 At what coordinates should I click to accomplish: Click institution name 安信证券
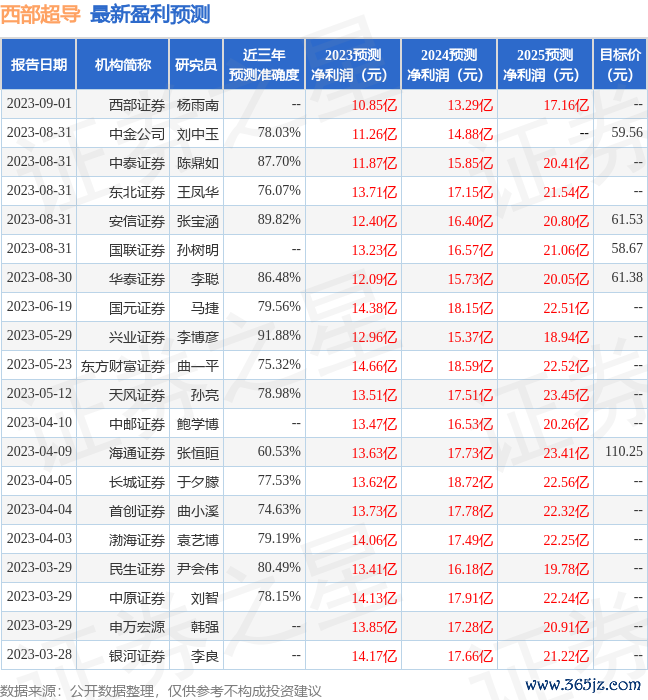click(x=137, y=221)
